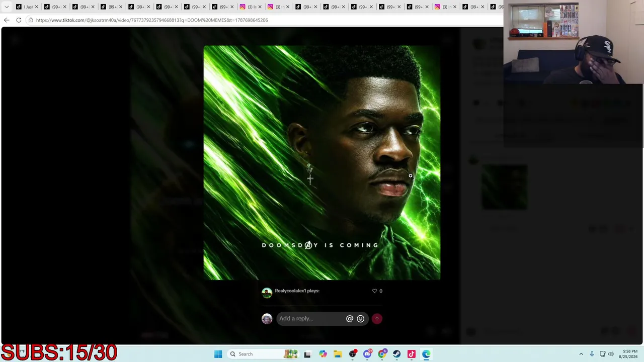Launch Copilot from the taskbar
Screen dimensions: 644x362
pyautogui.click(x=323, y=354)
